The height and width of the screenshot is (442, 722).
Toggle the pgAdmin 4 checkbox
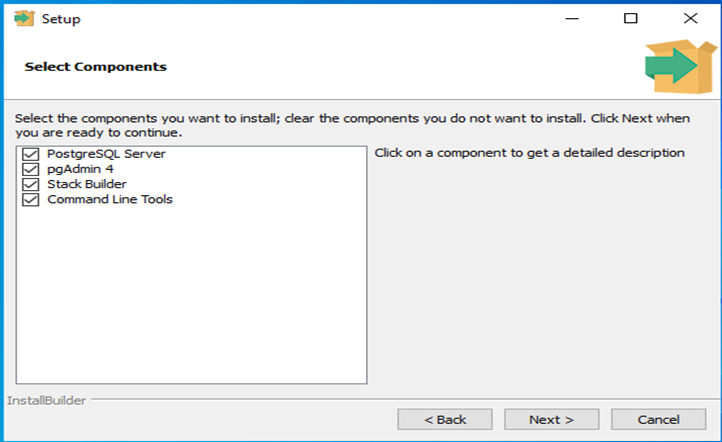[31, 169]
